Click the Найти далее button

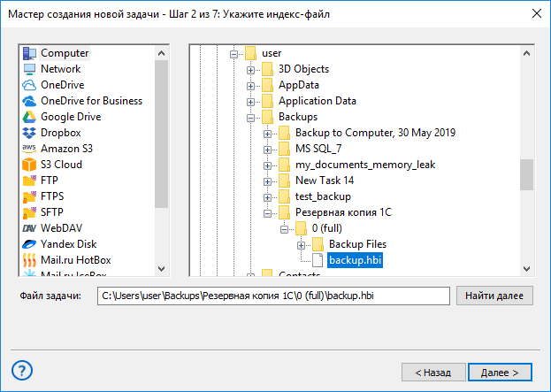click(494, 296)
